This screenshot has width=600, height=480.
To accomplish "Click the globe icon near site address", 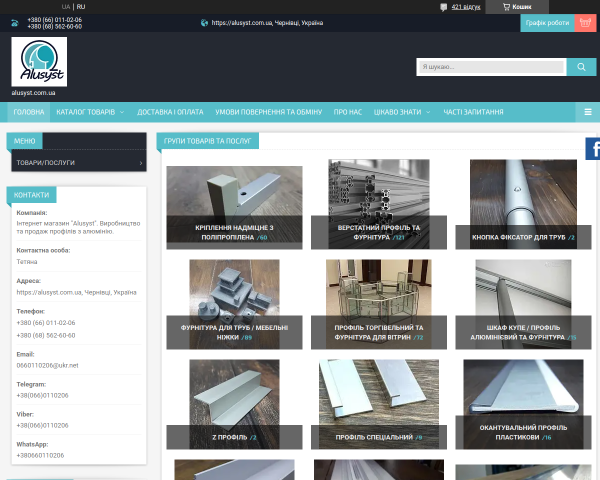I will click(x=204, y=23).
